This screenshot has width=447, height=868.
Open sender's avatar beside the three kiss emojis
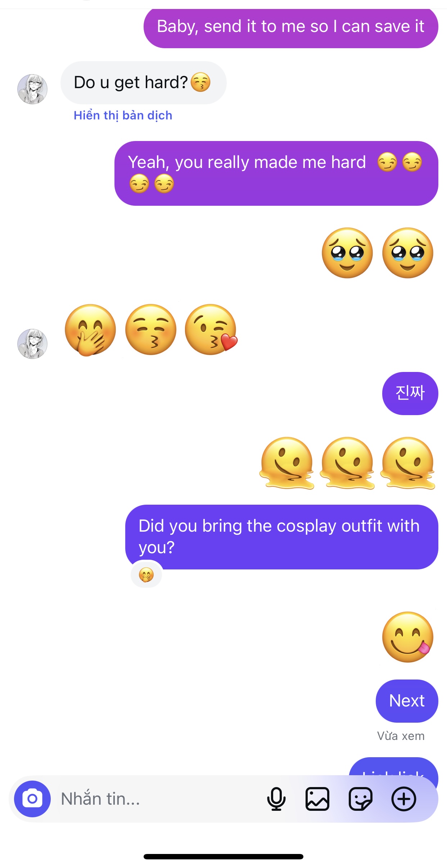[x=32, y=344]
